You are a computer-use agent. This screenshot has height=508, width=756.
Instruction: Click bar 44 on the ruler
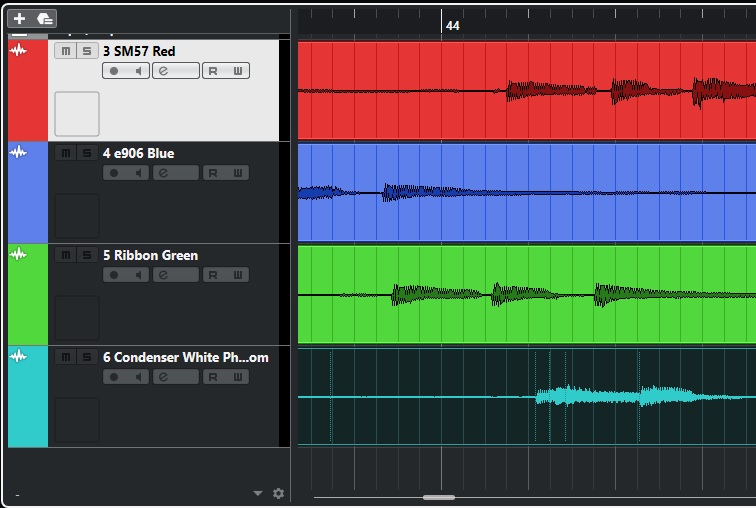pos(452,26)
